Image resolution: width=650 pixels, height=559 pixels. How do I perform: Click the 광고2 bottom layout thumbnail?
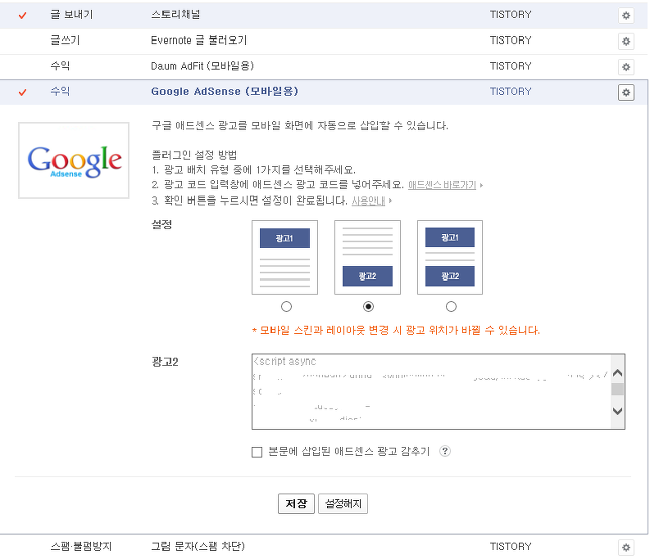[367, 257]
